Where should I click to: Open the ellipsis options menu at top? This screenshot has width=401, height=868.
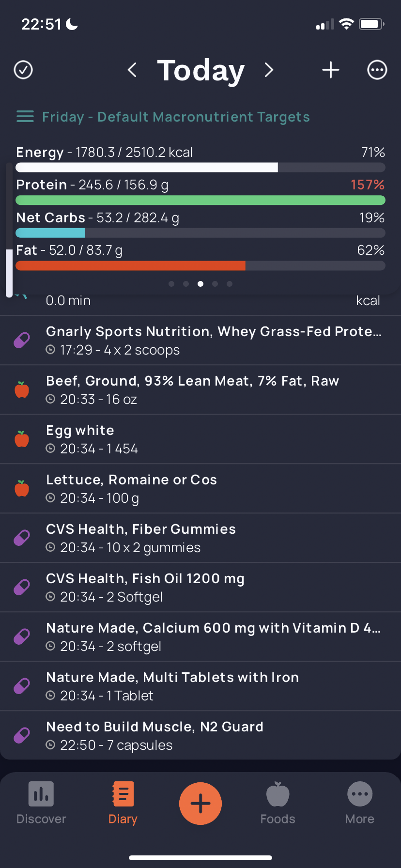coord(377,70)
